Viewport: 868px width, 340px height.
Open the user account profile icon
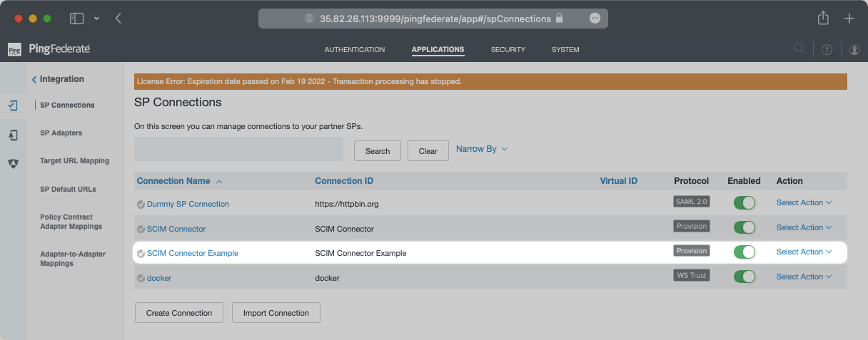854,50
